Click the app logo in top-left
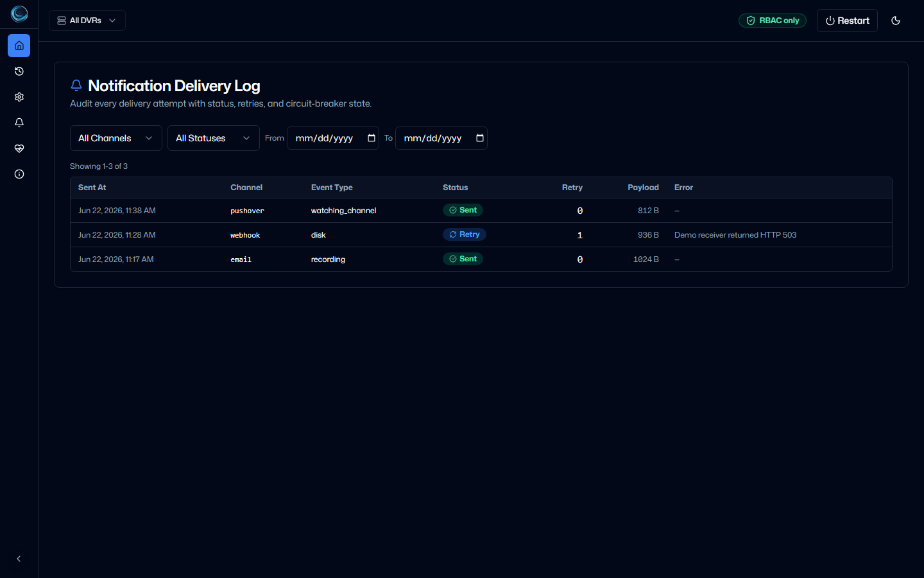924x578 pixels. tap(19, 13)
